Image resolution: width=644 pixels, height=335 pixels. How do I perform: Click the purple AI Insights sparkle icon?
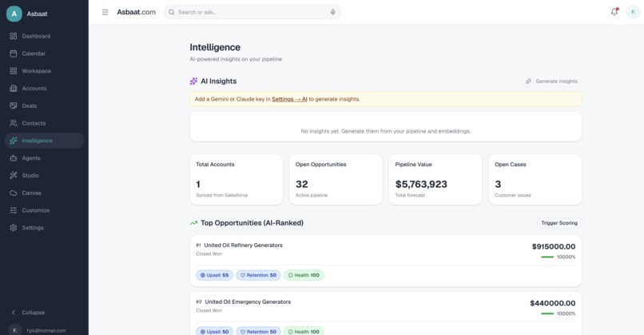(x=193, y=81)
